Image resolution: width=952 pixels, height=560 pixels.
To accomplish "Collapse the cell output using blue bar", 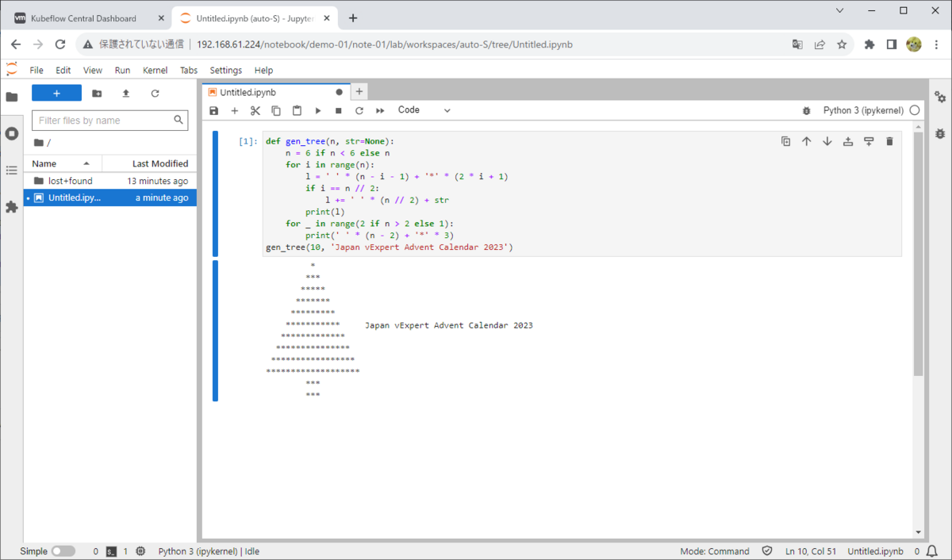I will 215,331.
